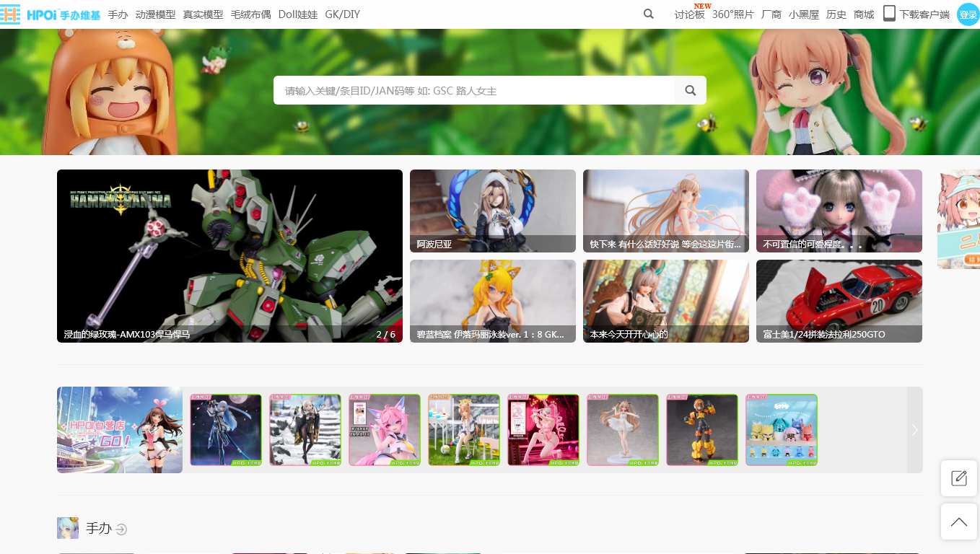Open the 不可置信的可爱程度 photo card
The image size is (980, 554).
[839, 211]
